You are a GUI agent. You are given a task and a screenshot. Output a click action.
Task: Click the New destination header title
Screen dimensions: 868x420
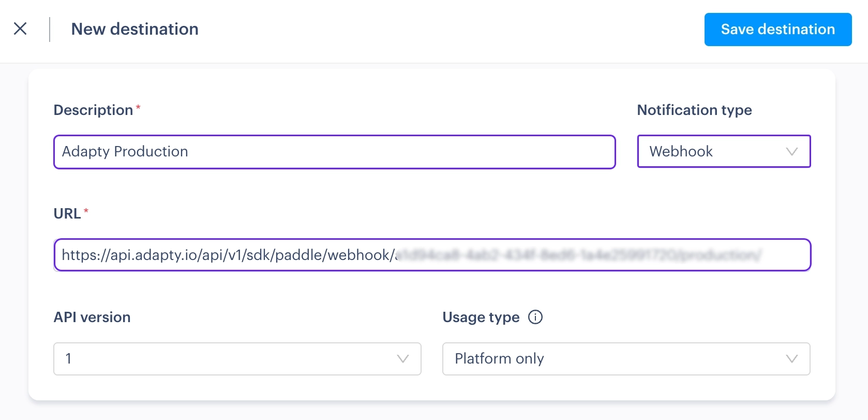point(134,29)
